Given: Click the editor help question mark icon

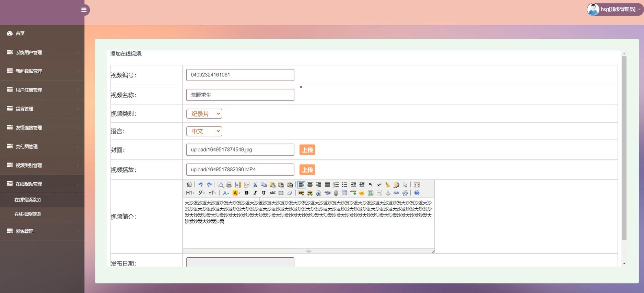Looking at the screenshot, I should click(x=417, y=193).
